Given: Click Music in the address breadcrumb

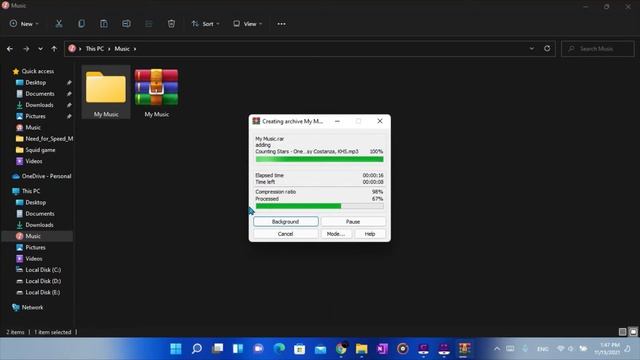Looking at the screenshot, I should (122, 49).
